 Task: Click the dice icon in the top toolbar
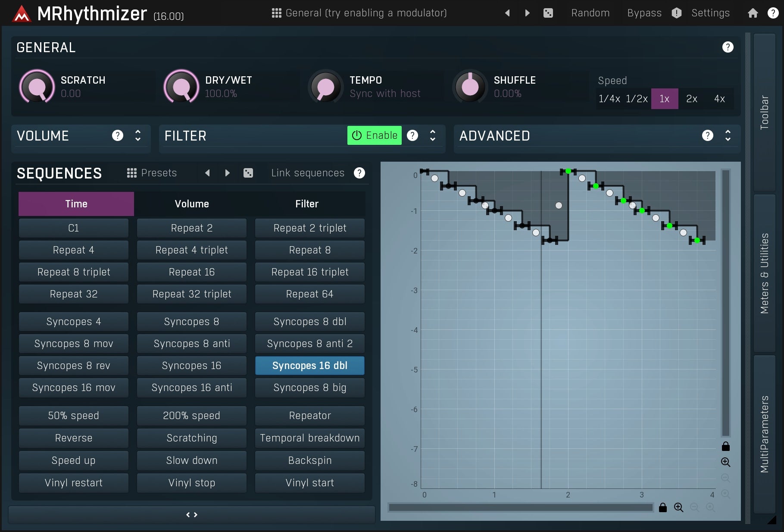click(548, 13)
